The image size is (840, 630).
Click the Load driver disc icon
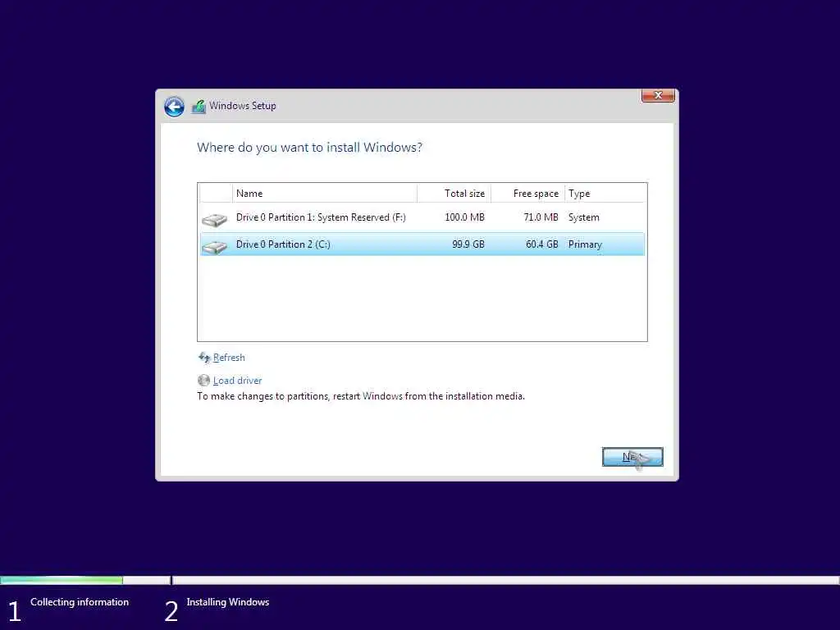(x=203, y=381)
